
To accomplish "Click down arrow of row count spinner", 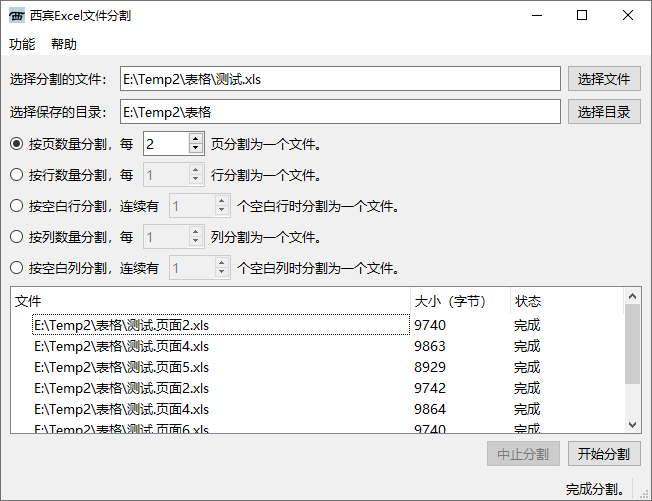I will coord(195,180).
